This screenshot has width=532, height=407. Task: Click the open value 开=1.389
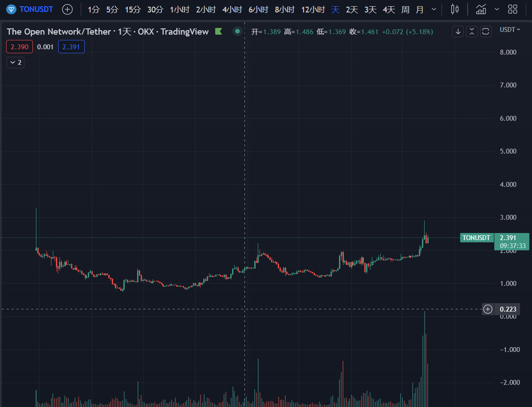266,32
